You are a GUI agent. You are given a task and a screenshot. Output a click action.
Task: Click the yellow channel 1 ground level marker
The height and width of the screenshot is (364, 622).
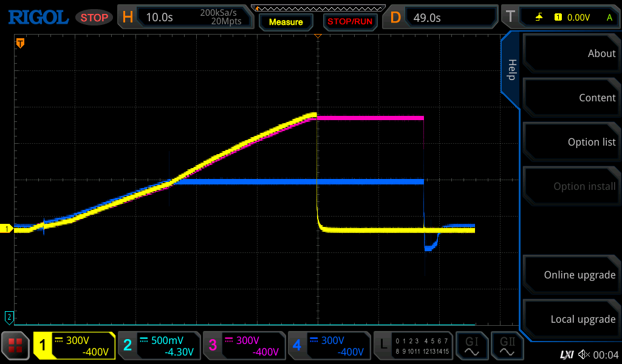(7, 229)
